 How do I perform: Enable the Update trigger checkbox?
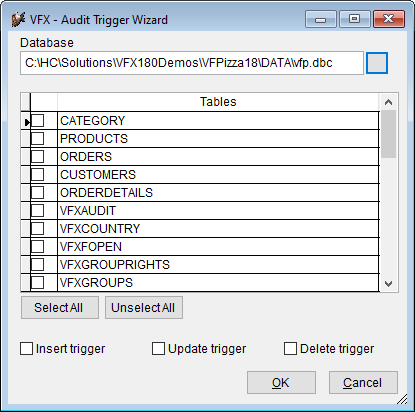[158, 349]
